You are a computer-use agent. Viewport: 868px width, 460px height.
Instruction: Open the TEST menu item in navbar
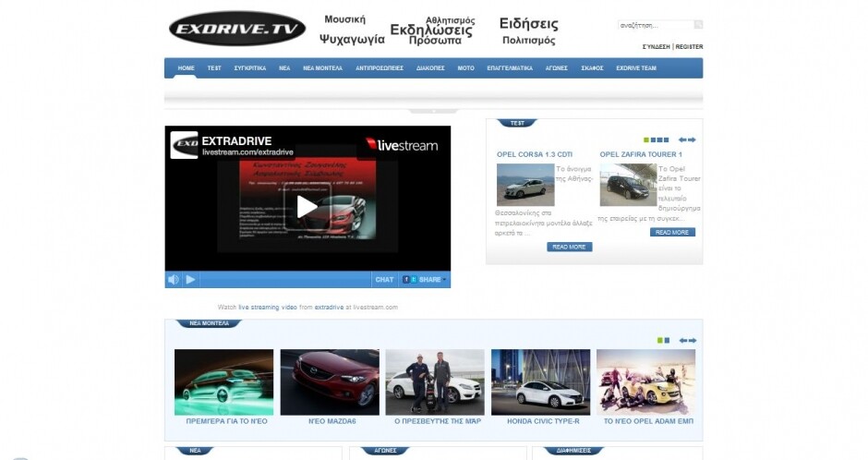tap(214, 68)
